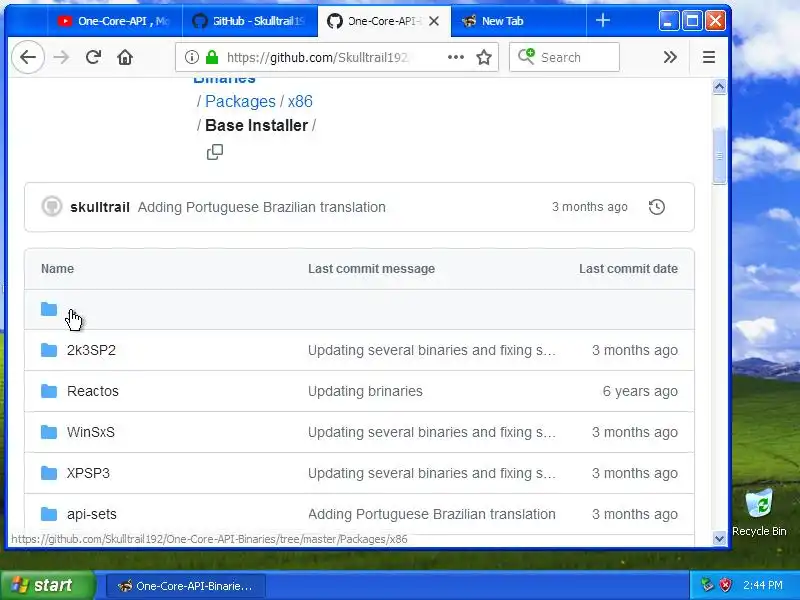Click the Reactos folder icon
This screenshot has height=600, width=800.
click(x=49, y=391)
